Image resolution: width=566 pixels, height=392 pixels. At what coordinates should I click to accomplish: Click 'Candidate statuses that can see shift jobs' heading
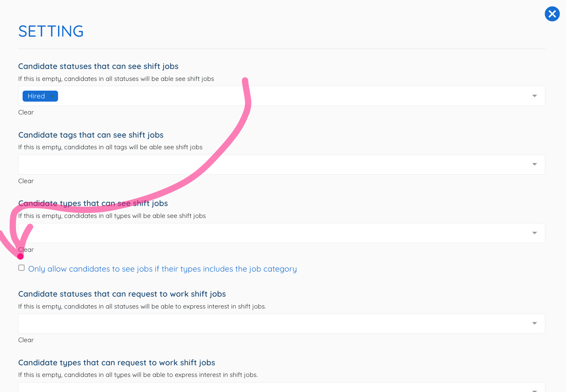coord(98,66)
